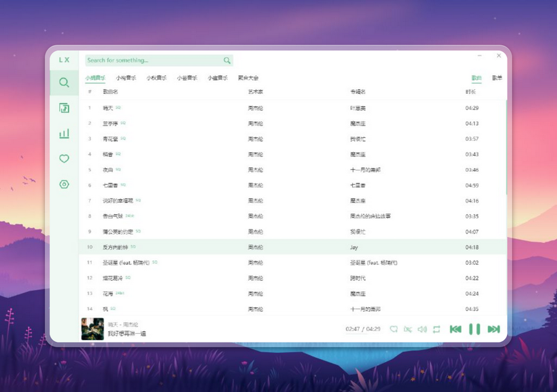The height and width of the screenshot is (392, 557).
Task: Select the 小蜗音乐 source tab
Action: 95,78
